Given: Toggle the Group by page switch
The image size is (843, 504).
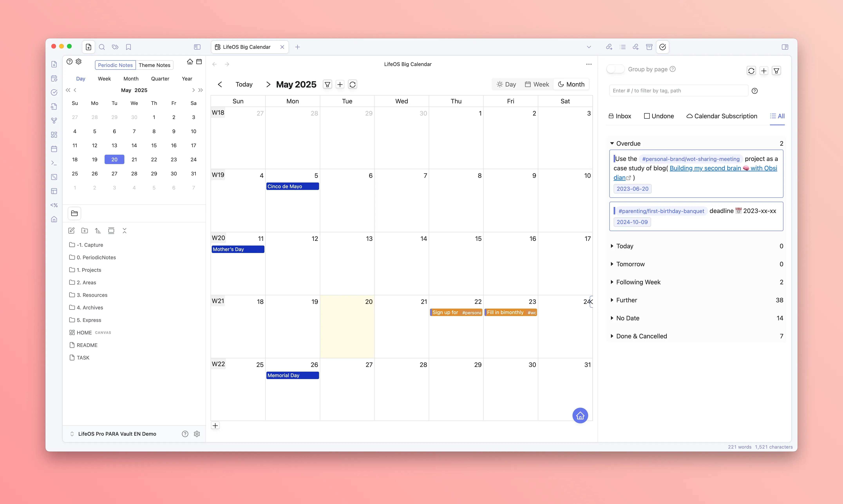Looking at the screenshot, I should point(615,69).
